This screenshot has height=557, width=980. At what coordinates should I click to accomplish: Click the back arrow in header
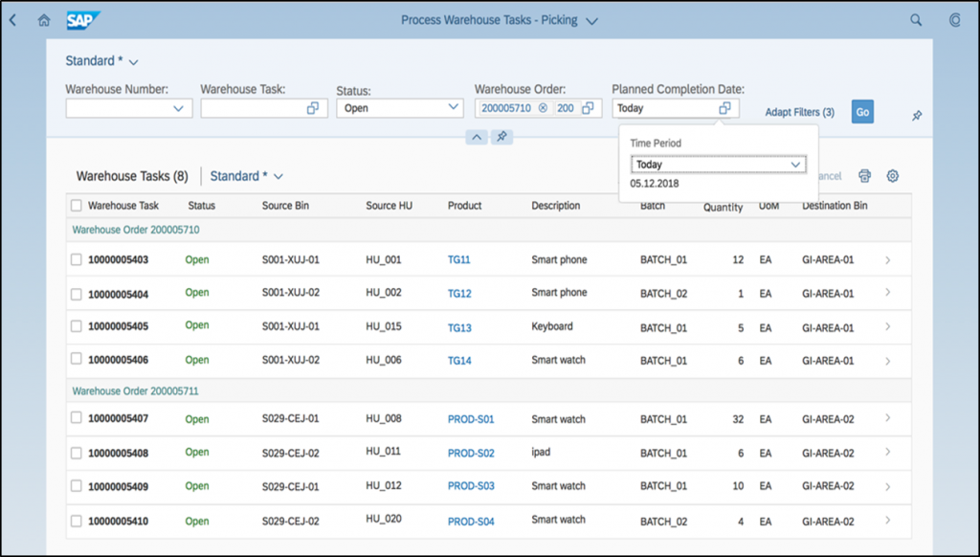[x=12, y=20]
